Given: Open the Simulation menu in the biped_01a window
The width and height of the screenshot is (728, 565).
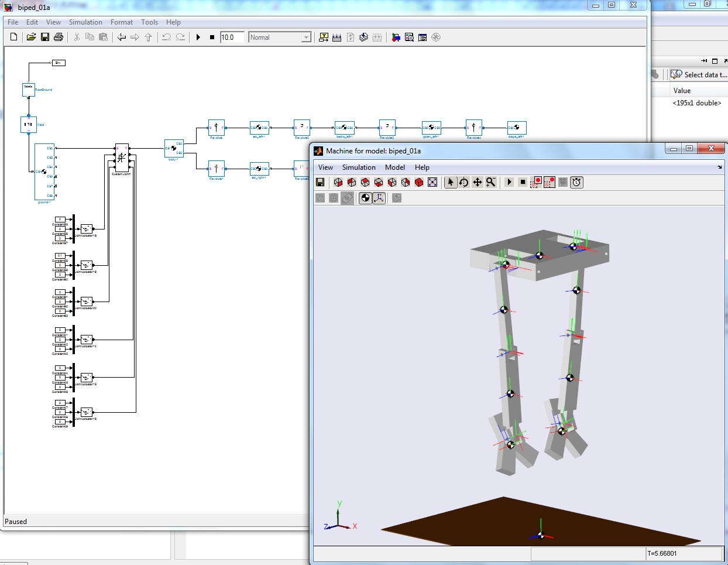Looking at the screenshot, I should (x=85, y=22).
